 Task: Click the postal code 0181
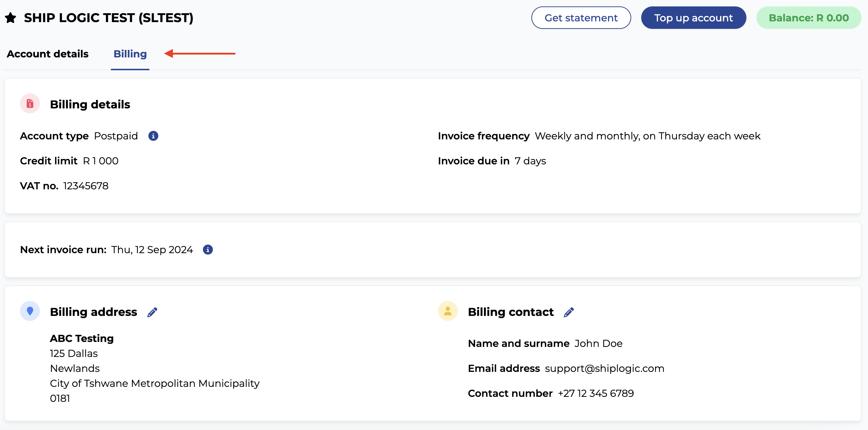point(60,398)
